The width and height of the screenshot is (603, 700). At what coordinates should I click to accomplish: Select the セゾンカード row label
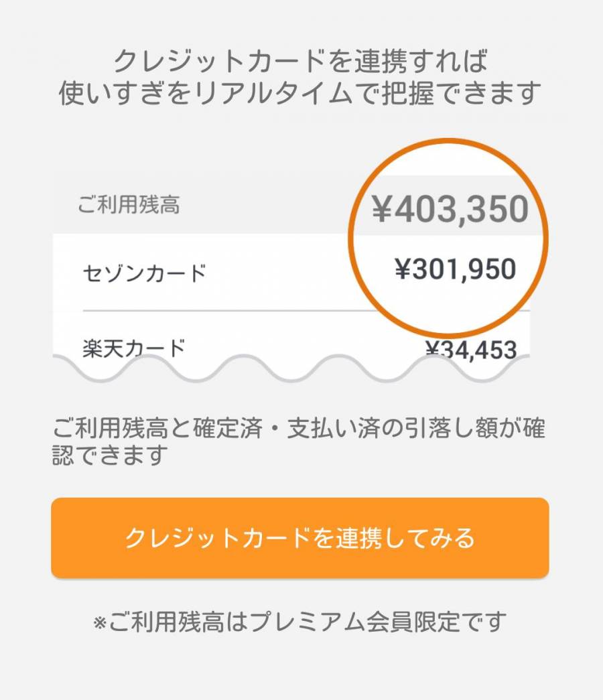(x=145, y=273)
